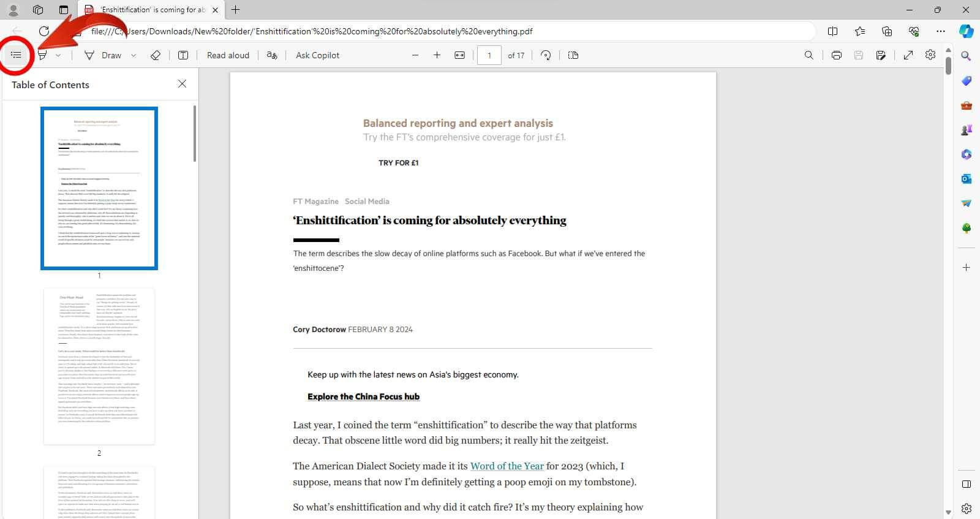The image size is (980, 519).
Task: Open the sidebar Search icon
Action: 967,56
